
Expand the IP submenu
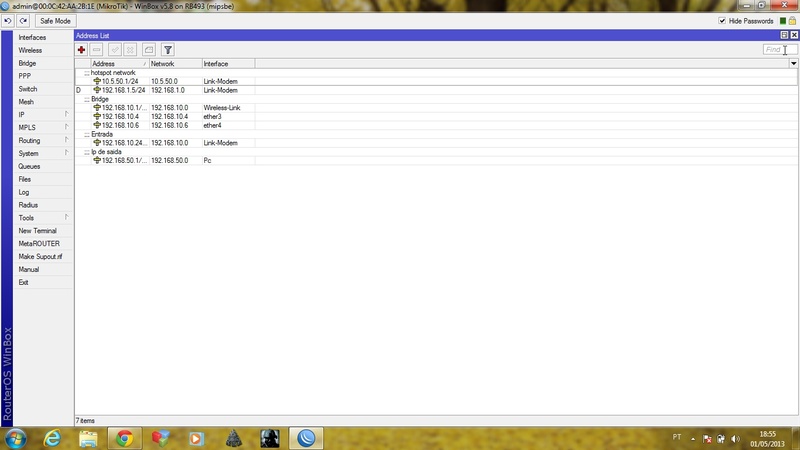(43, 115)
